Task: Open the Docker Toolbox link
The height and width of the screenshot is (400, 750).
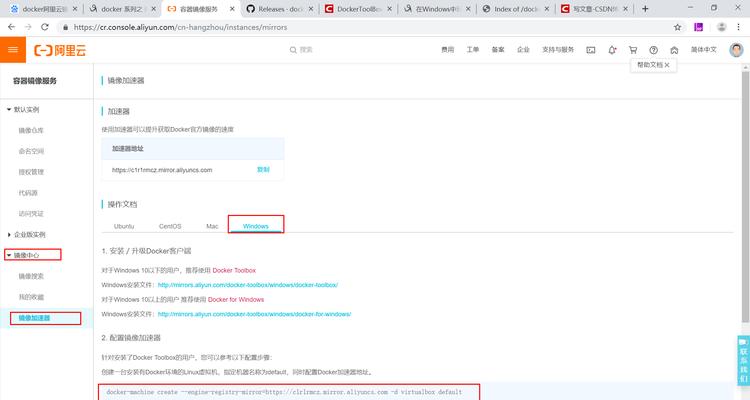Action: (234, 270)
